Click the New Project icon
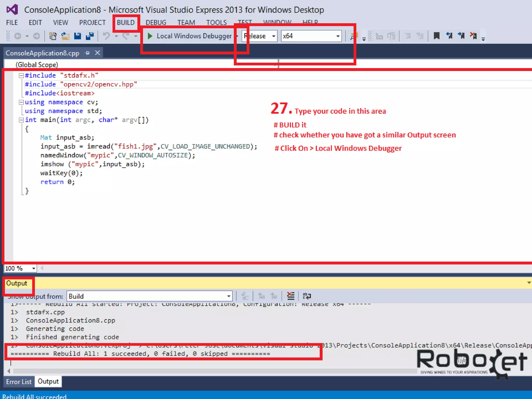 53,36
